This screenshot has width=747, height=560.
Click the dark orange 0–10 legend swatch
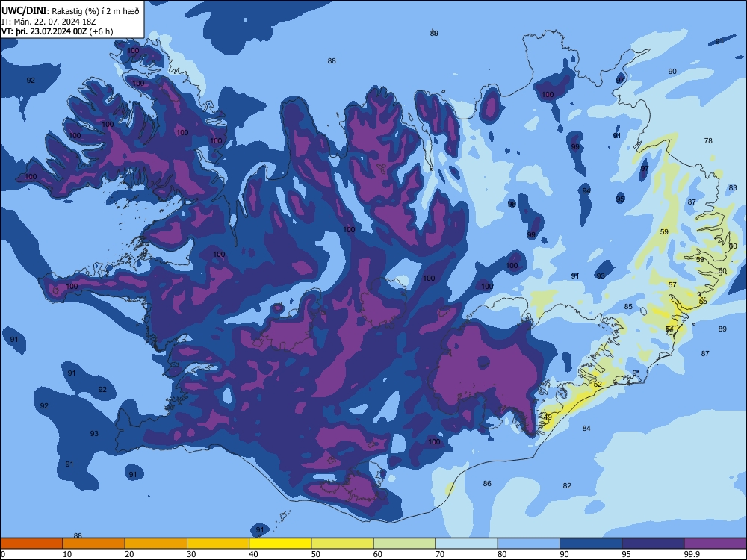31,544
